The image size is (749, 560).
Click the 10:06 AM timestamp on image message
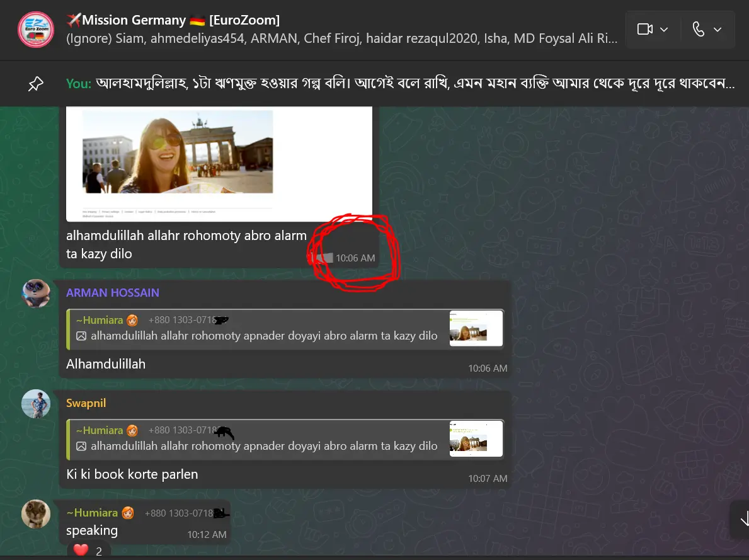click(x=355, y=258)
